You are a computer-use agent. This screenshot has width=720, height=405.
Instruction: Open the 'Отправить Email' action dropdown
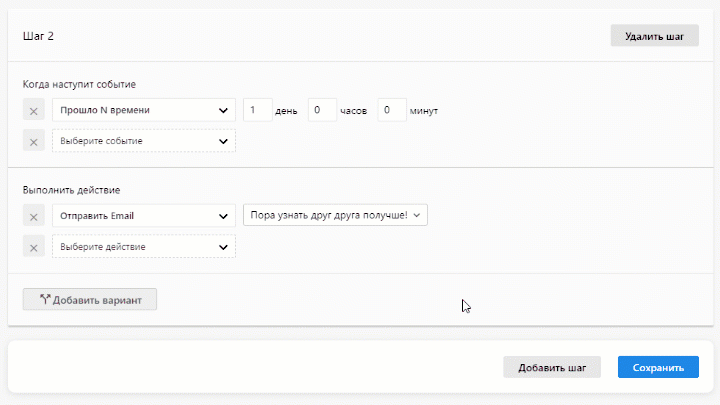click(143, 215)
